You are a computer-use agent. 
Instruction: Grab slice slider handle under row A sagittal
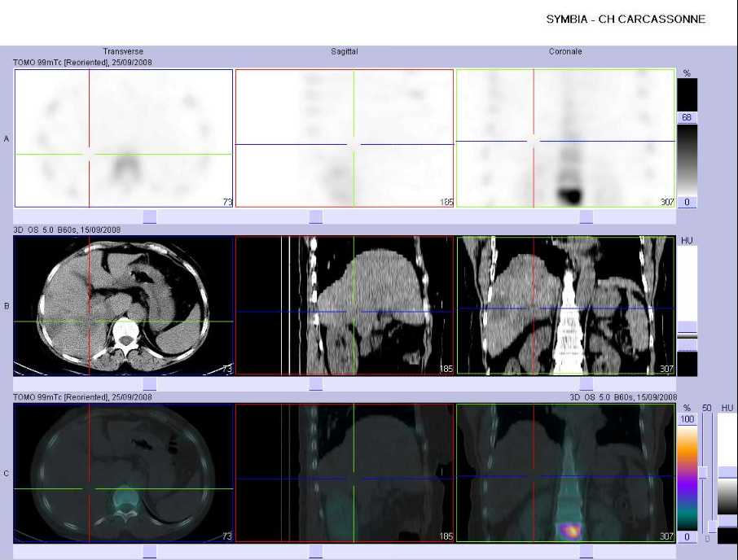pos(316,217)
